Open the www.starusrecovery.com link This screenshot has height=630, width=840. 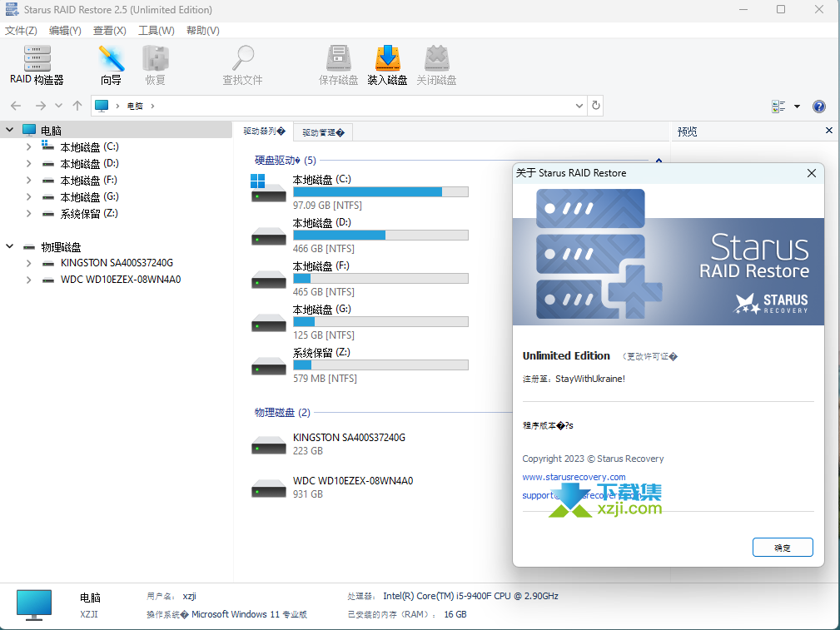click(x=574, y=477)
